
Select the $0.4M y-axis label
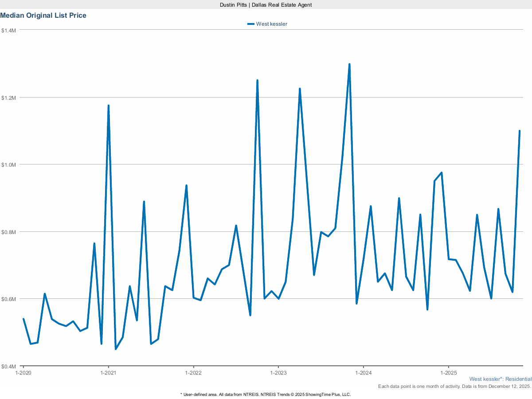click(8, 366)
